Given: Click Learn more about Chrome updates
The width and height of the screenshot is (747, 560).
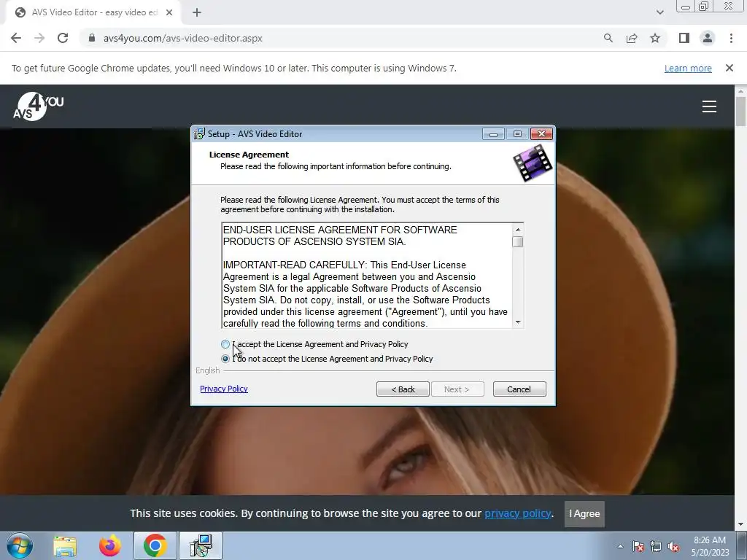Looking at the screenshot, I should pyautogui.click(x=688, y=68).
